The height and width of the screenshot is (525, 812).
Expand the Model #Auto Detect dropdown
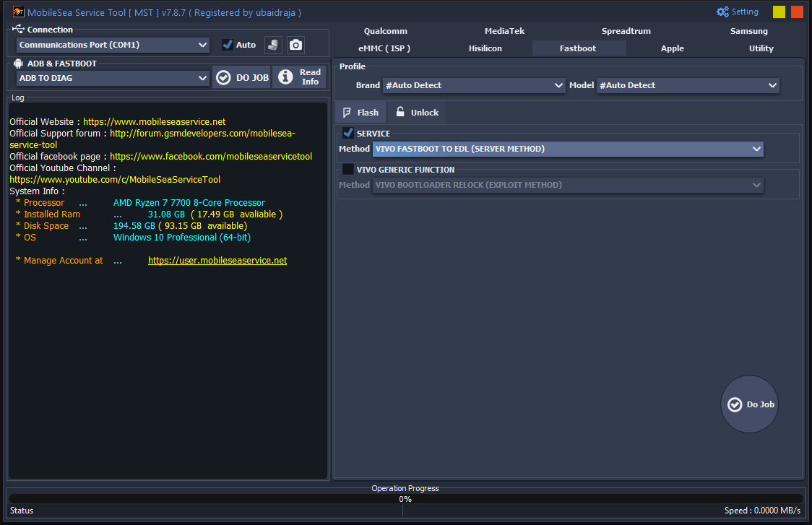click(x=687, y=85)
